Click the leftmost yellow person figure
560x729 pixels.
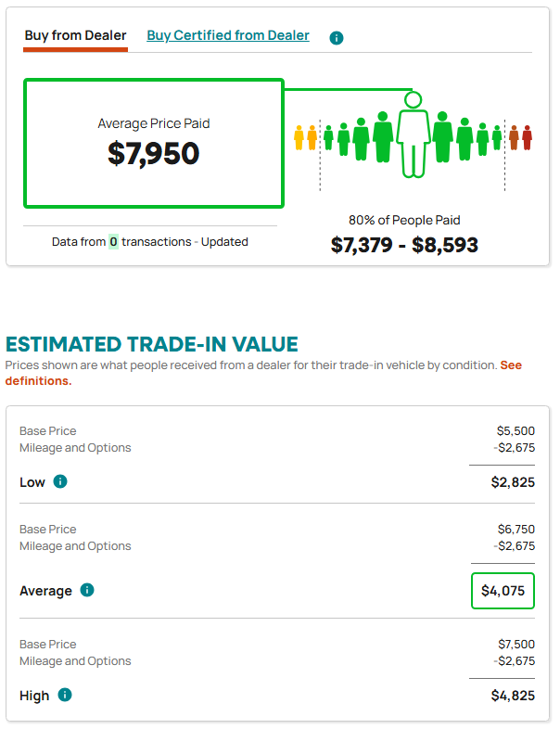[x=299, y=137]
